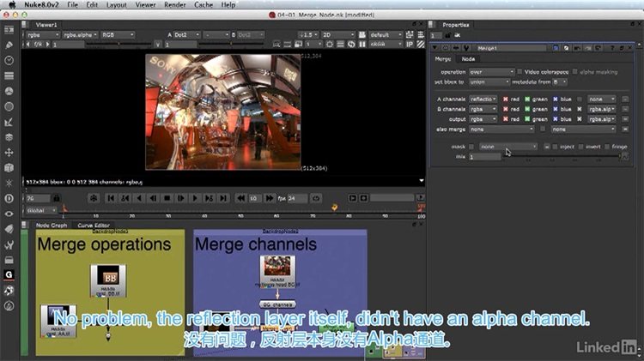Enable the invert checkbox
Image resolution: width=644 pixels, height=361 pixels.
click(x=581, y=147)
